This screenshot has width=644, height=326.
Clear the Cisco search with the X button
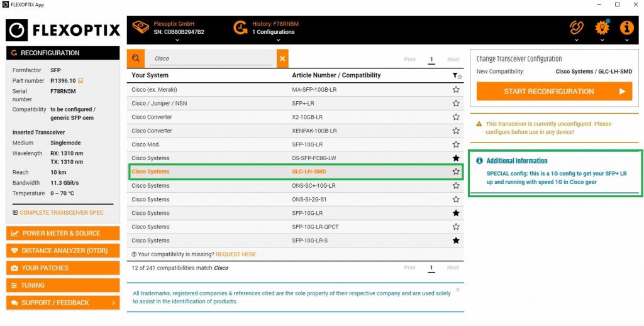282,58
